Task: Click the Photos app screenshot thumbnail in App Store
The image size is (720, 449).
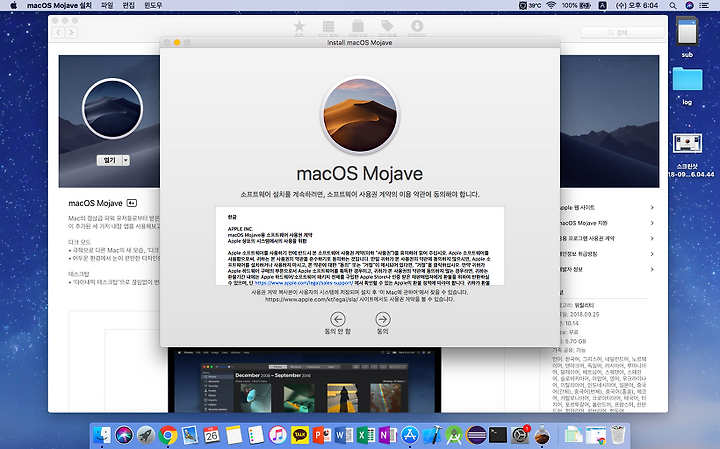Action: pos(304,380)
